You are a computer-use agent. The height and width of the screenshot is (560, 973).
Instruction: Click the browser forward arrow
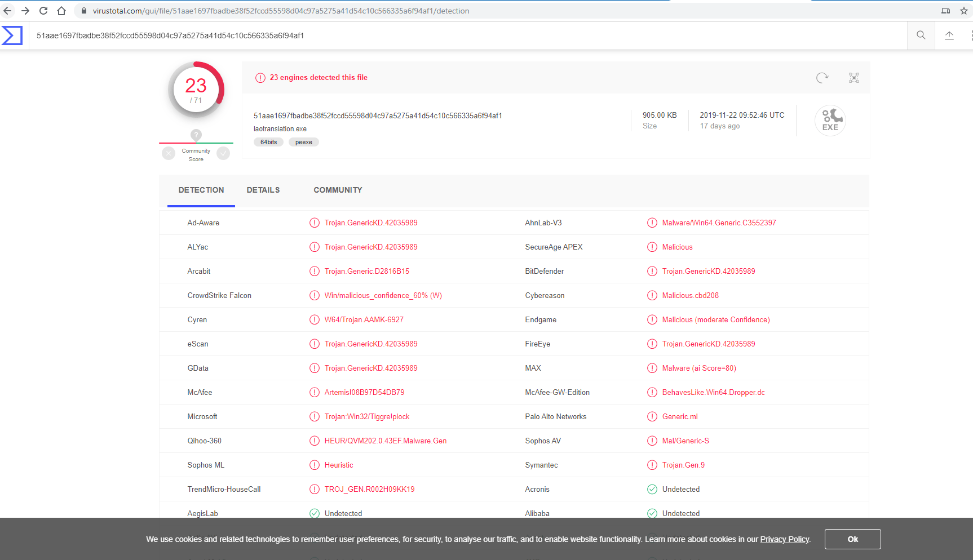coord(25,11)
